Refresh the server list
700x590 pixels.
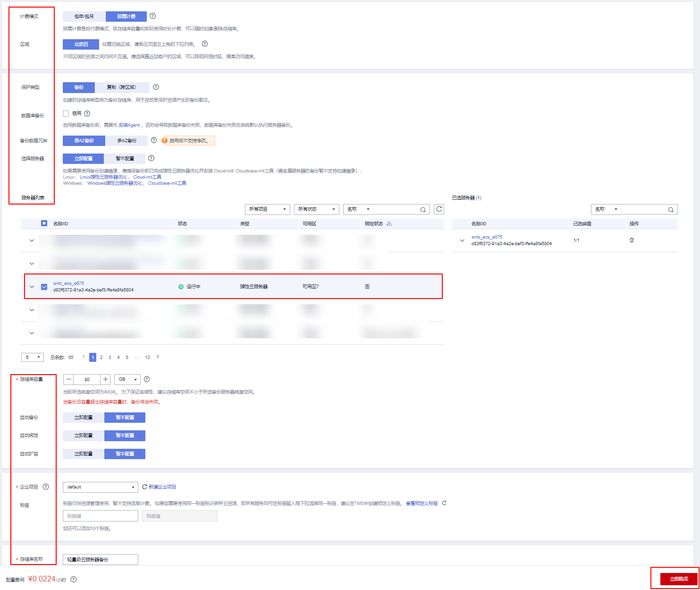tap(439, 209)
